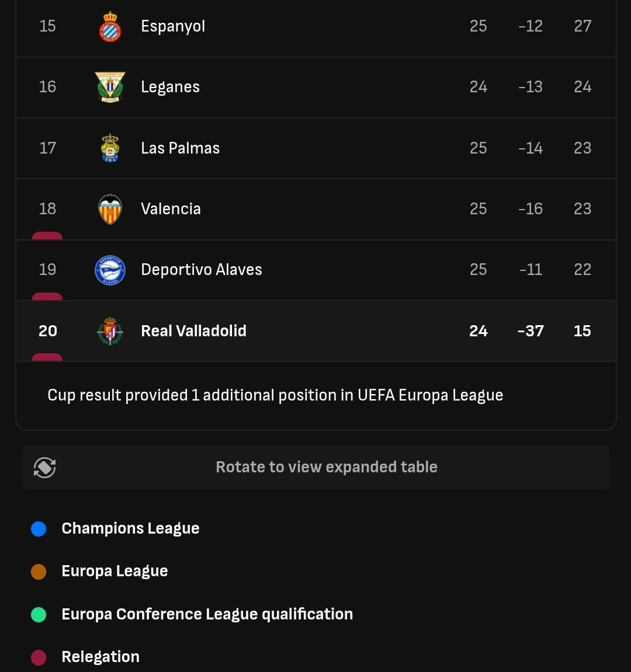Image resolution: width=631 pixels, height=672 pixels.
Task: Open the Leganes team row
Action: click(315, 88)
